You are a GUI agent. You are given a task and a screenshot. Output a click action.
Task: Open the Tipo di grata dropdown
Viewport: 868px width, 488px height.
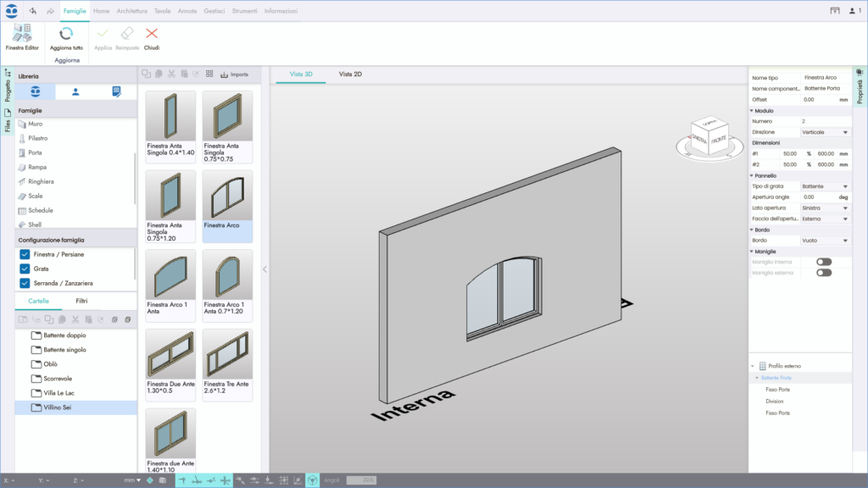[x=844, y=186]
